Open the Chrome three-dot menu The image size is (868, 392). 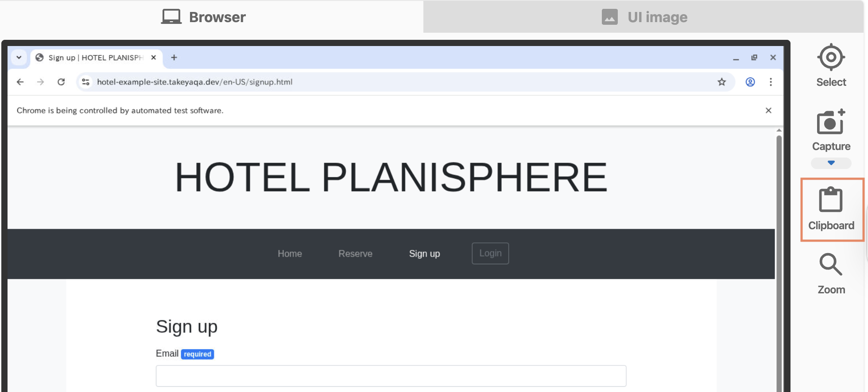(771, 82)
